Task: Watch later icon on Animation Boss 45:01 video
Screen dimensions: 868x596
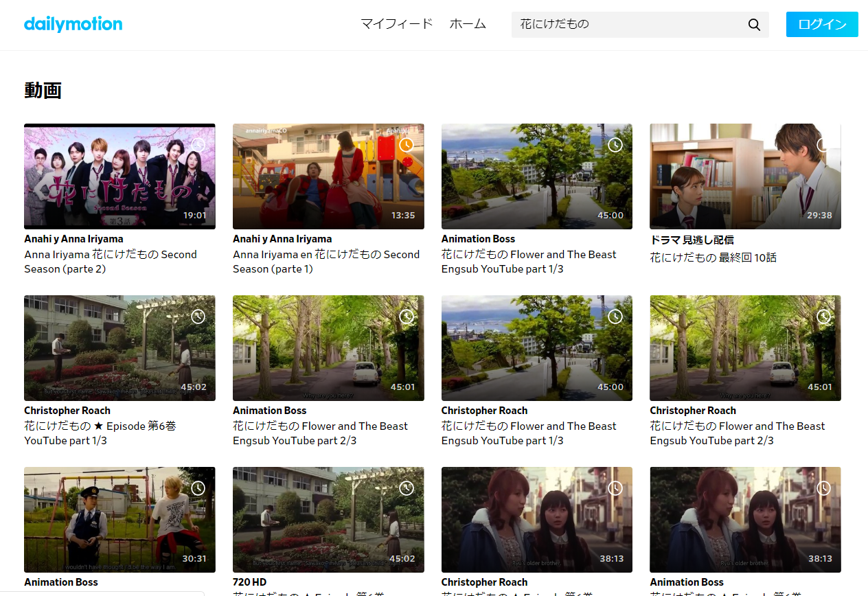Action: click(x=407, y=317)
